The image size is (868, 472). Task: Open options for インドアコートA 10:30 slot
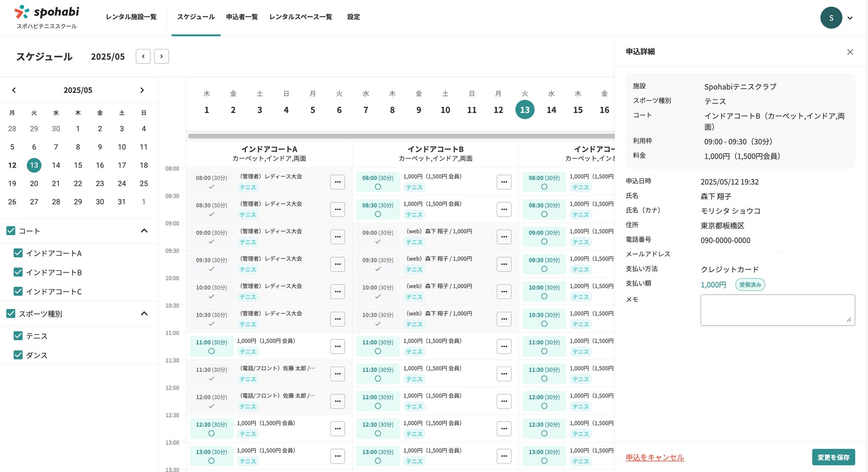[337, 319]
